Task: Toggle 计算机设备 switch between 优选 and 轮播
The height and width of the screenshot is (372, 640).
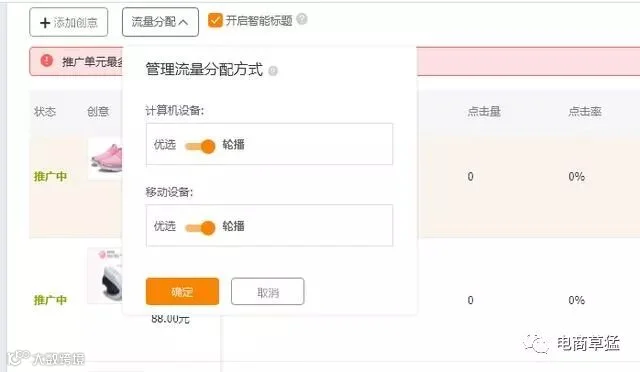Action: (x=200, y=145)
